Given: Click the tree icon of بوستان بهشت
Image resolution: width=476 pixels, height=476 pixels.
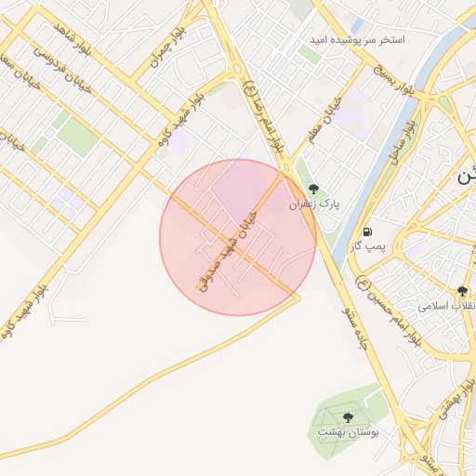Looking at the screenshot, I should click(x=348, y=417).
